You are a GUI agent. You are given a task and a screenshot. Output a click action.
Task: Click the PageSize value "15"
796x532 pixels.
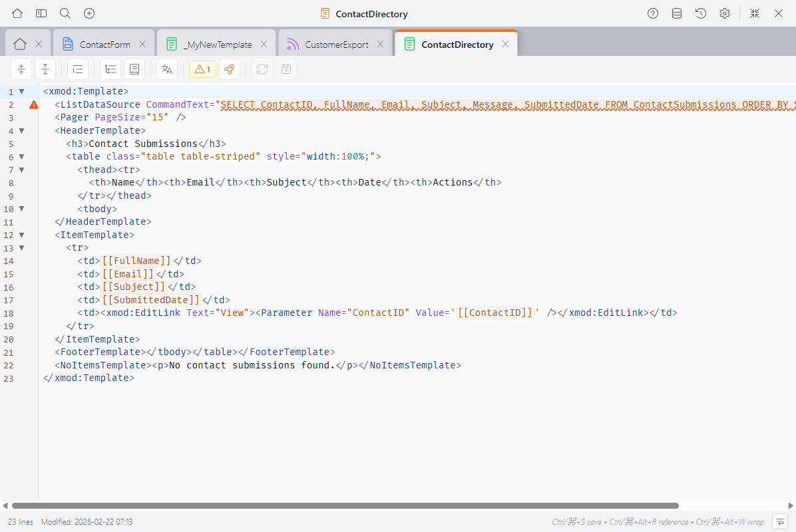tap(157, 117)
